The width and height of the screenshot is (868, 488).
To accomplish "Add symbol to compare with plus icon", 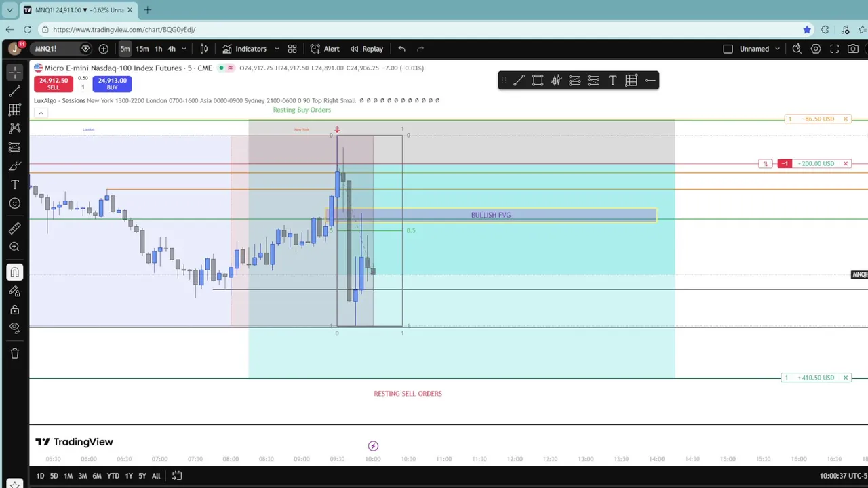I will click(104, 49).
